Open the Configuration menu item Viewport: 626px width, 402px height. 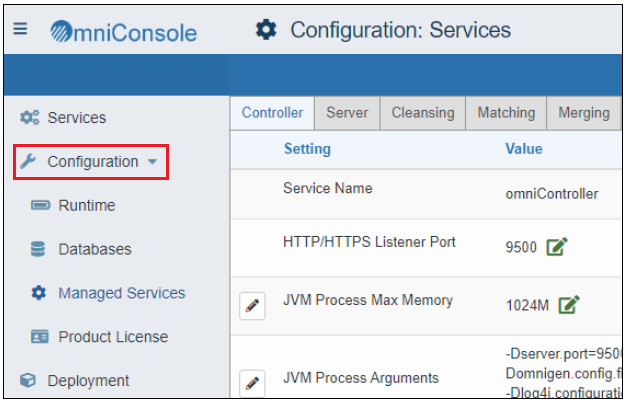pos(93,162)
